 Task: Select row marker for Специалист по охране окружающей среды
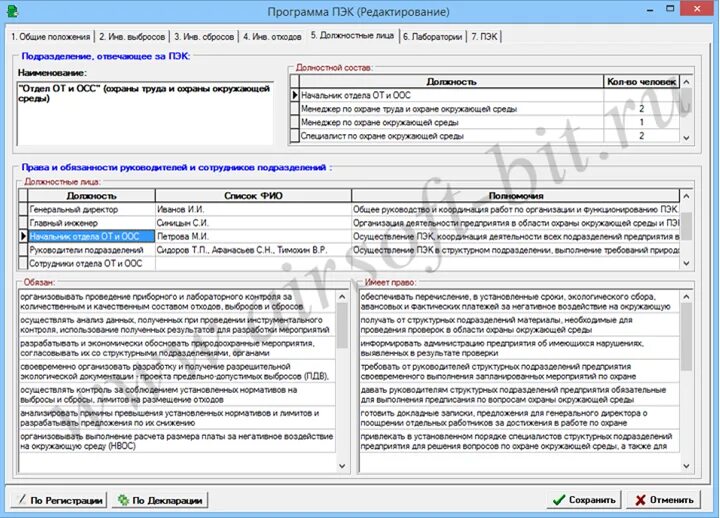coord(295,136)
